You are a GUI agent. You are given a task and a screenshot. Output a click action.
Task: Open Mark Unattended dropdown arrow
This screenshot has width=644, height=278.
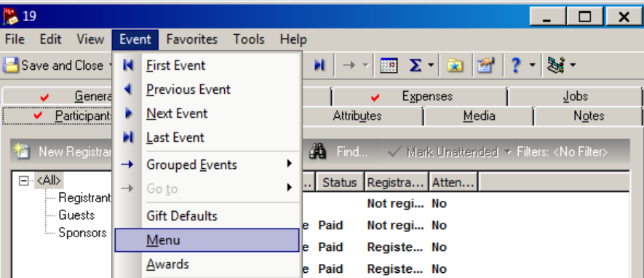(x=508, y=152)
